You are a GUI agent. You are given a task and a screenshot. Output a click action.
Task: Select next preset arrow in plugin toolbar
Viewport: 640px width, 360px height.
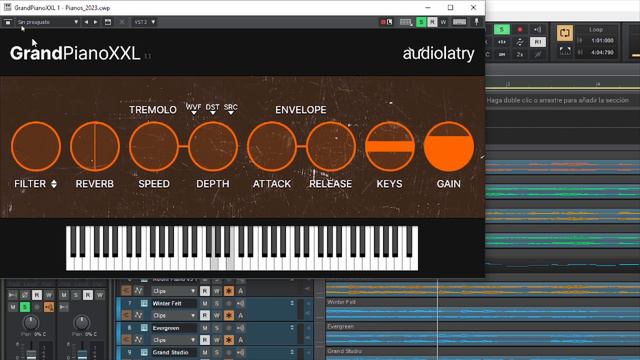(96, 22)
